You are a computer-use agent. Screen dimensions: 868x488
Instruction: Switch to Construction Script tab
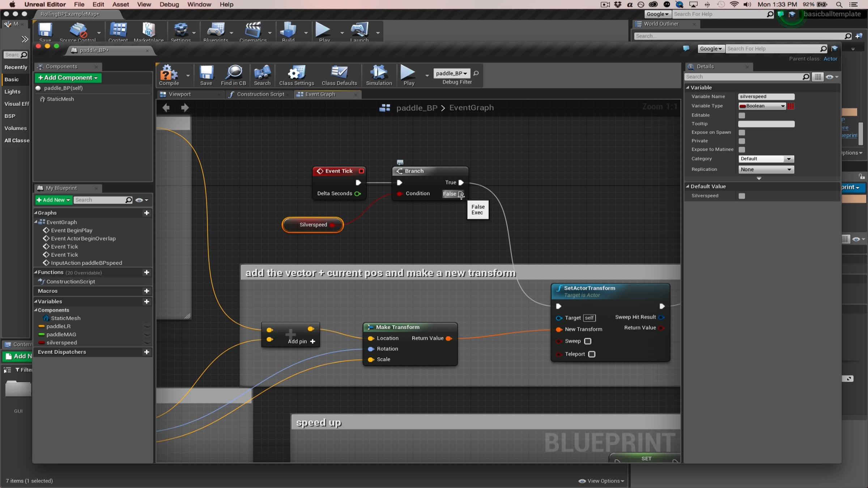(x=260, y=94)
